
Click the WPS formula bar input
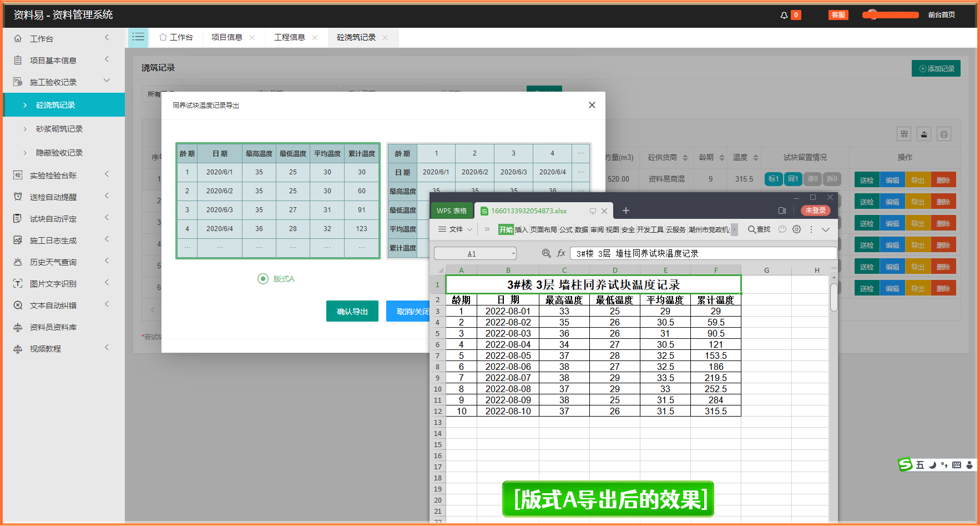click(x=703, y=253)
